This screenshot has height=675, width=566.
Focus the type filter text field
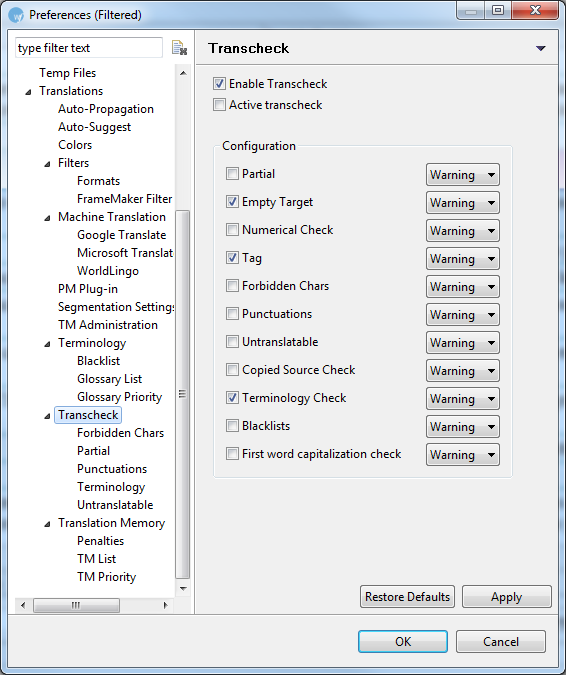click(89, 48)
